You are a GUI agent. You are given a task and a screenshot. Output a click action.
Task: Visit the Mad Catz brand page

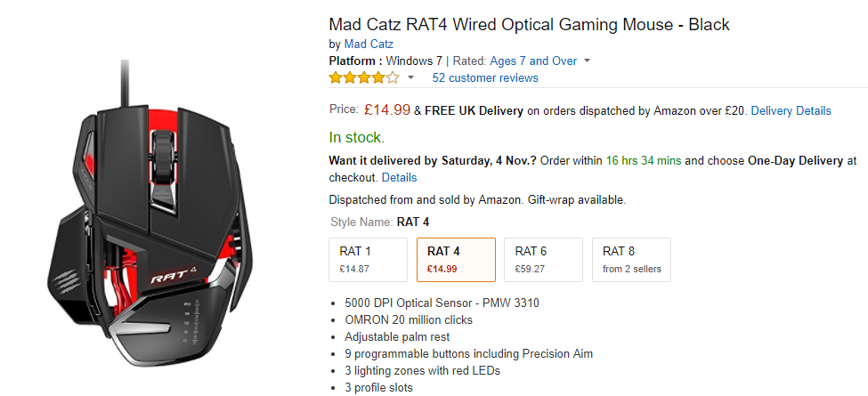[x=369, y=44]
